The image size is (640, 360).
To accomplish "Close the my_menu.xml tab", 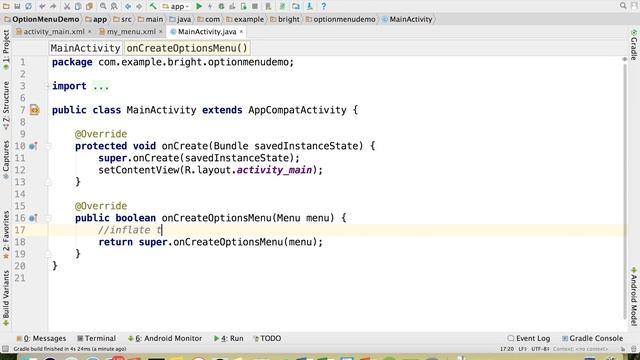I will point(160,31).
